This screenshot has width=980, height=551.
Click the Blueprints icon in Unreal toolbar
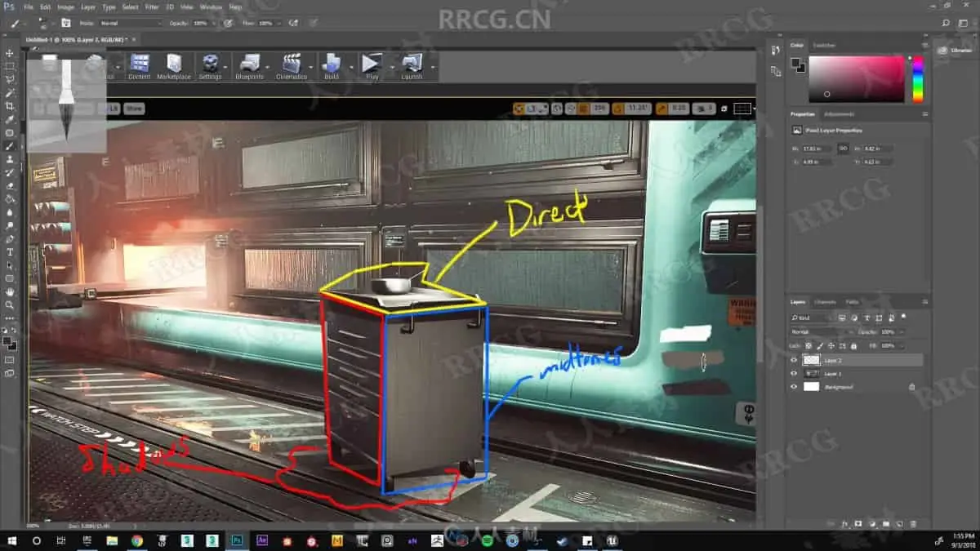(x=249, y=67)
